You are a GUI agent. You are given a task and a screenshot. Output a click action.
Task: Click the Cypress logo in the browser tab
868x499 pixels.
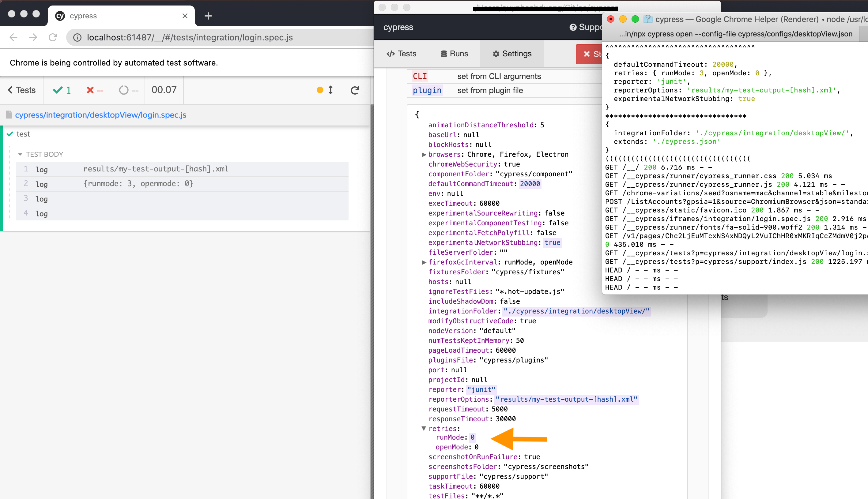click(x=60, y=16)
